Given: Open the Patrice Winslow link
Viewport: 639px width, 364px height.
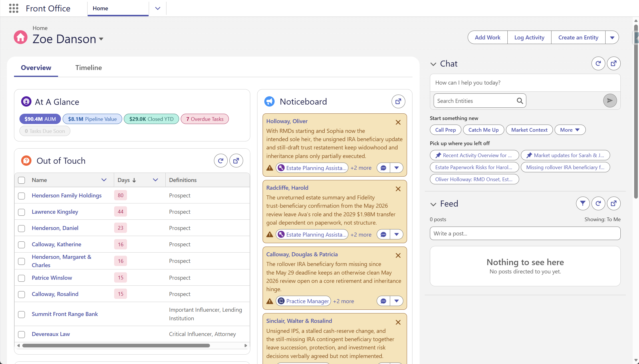Looking at the screenshot, I should click(52, 278).
